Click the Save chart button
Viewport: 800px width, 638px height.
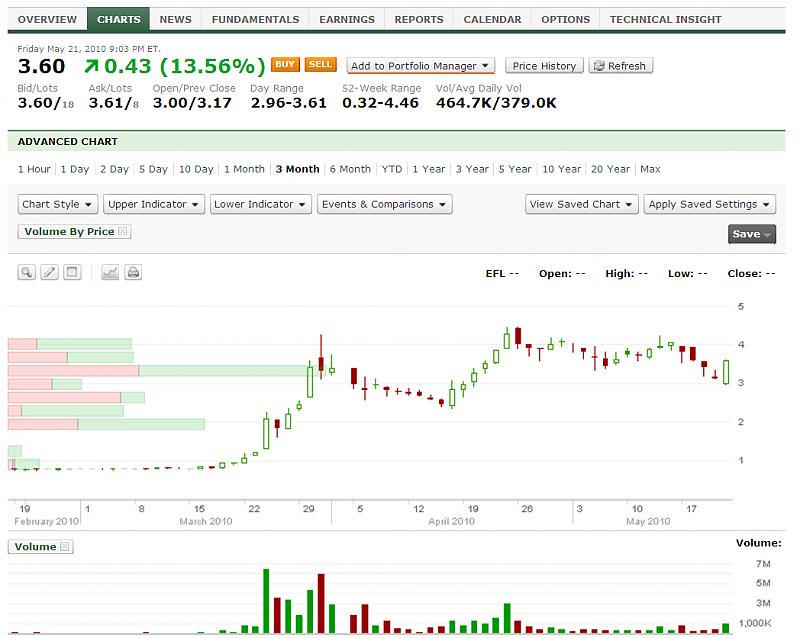752,234
